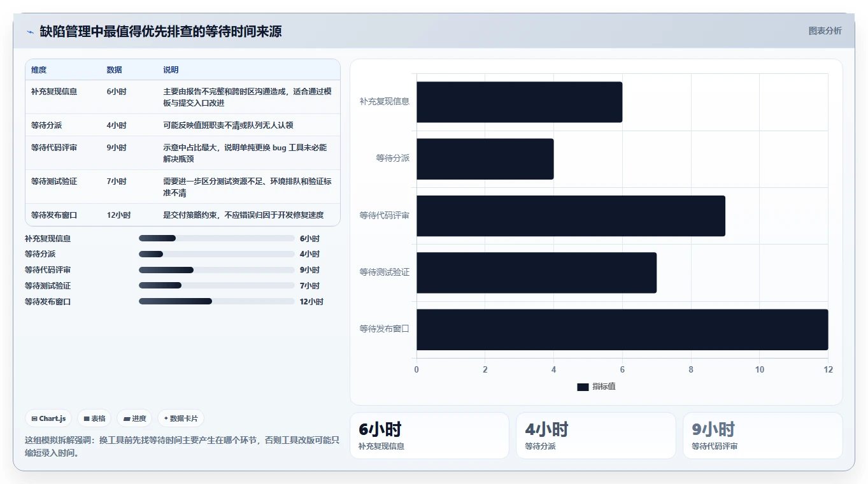Viewport: 868px width, 484px height.
Task: Click the 等待发布窗口 progress bar
Action: [x=217, y=301]
